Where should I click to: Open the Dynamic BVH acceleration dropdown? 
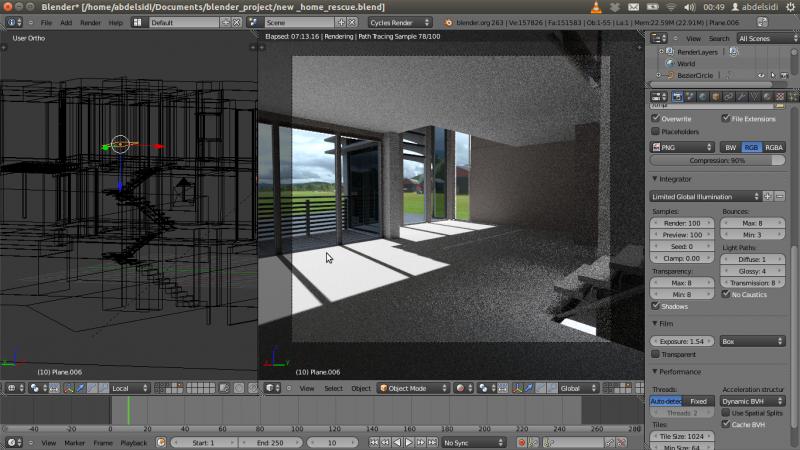coord(753,401)
